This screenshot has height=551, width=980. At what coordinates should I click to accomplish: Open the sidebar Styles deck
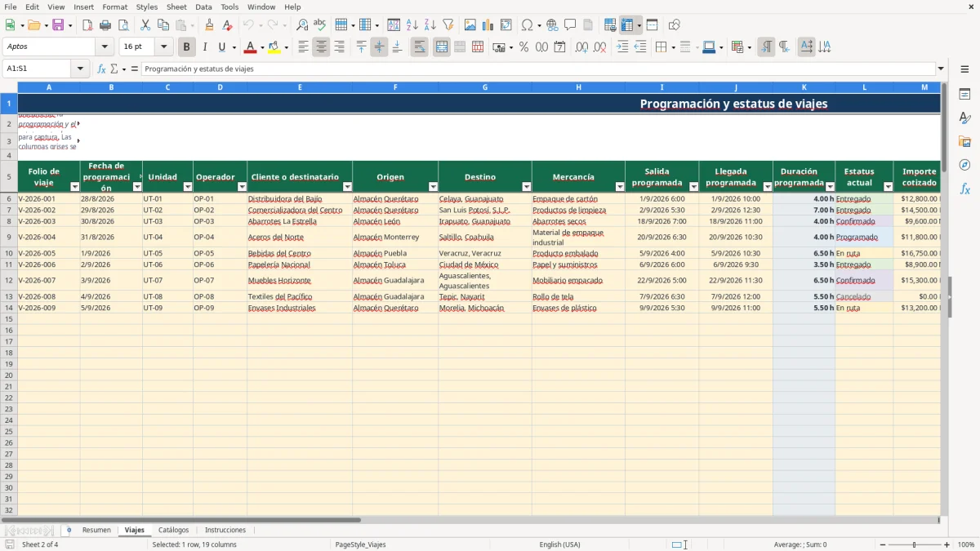[964, 118]
